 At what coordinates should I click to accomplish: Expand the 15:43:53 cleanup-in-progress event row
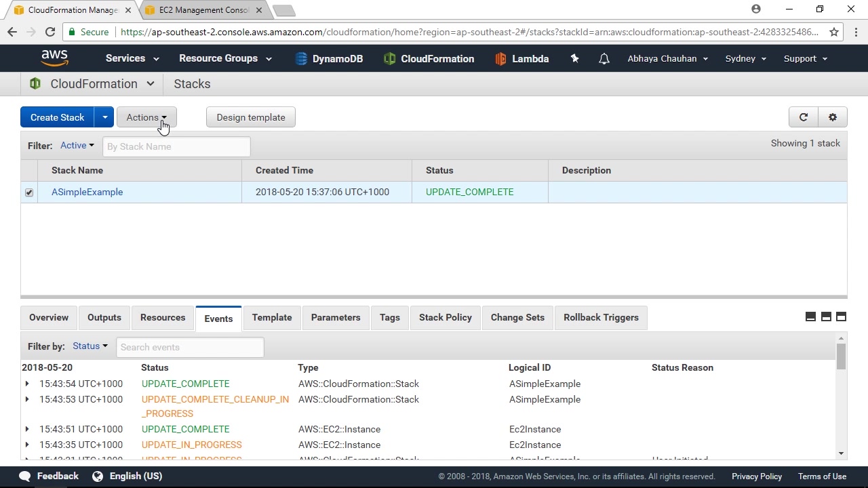(27, 399)
